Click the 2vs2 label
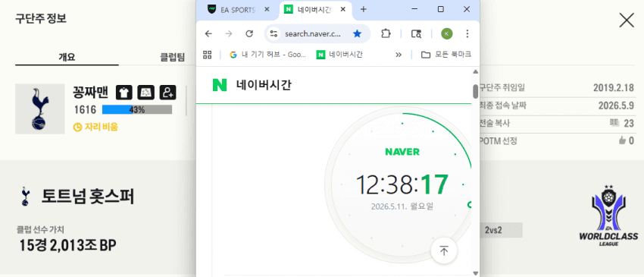Screen dimensions: 644x277 [493, 230]
